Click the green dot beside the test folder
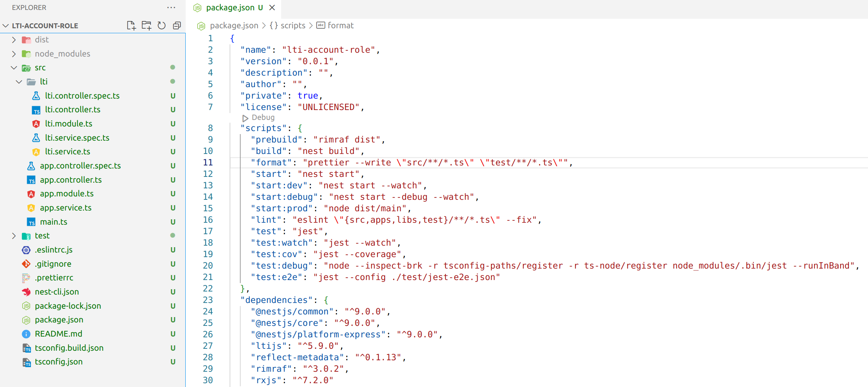Image resolution: width=868 pixels, height=387 pixels. (173, 236)
